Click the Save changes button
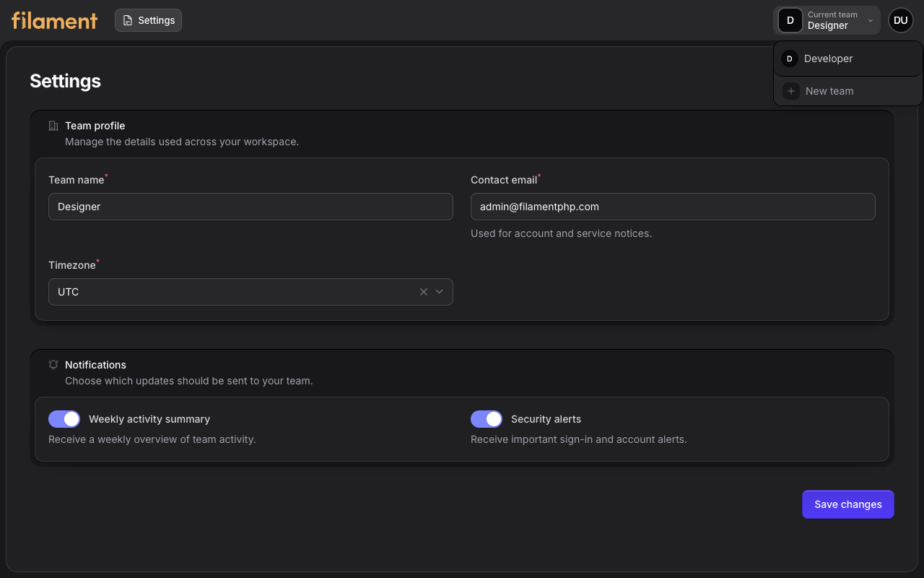This screenshot has width=924, height=578. 848,504
